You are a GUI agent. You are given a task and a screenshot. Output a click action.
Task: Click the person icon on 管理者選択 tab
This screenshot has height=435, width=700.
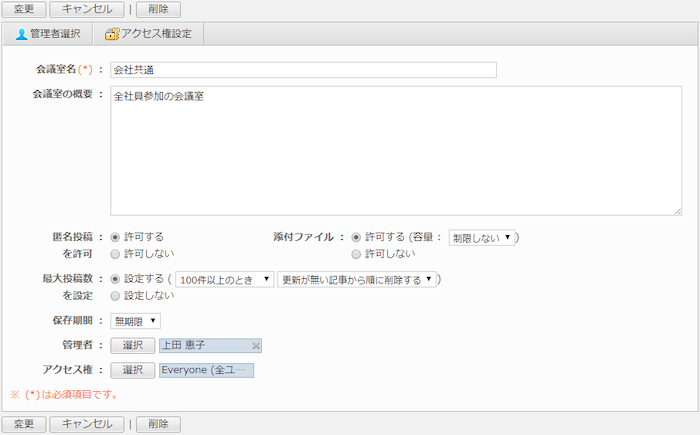(x=21, y=34)
